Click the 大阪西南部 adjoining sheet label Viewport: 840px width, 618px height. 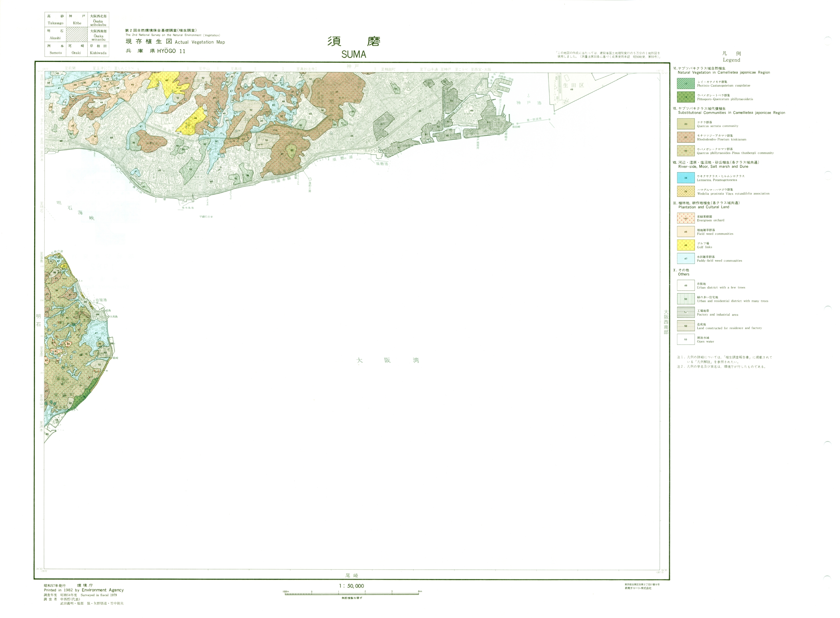tap(666, 322)
